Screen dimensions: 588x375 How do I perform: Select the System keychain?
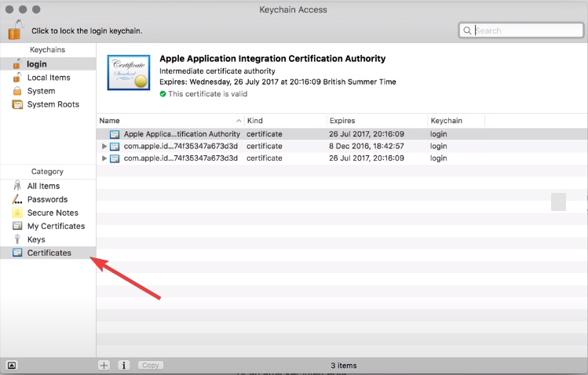click(48, 91)
